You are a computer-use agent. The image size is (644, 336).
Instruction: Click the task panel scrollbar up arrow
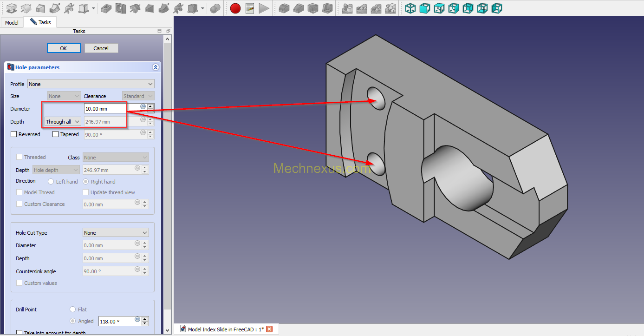(x=168, y=40)
